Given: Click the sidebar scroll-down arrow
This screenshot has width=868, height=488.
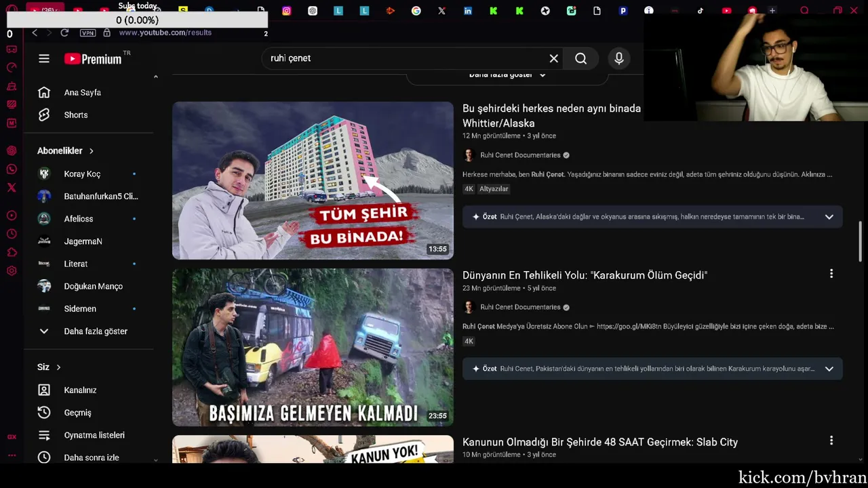Looking at the screenshot, I should pyautogui.click(x=155, y=460).
